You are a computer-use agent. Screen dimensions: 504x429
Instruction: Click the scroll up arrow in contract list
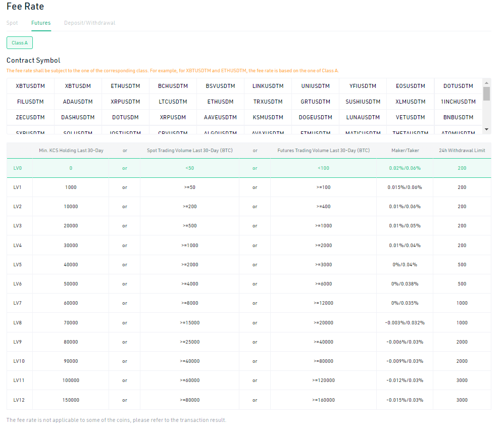pos(487,83)
